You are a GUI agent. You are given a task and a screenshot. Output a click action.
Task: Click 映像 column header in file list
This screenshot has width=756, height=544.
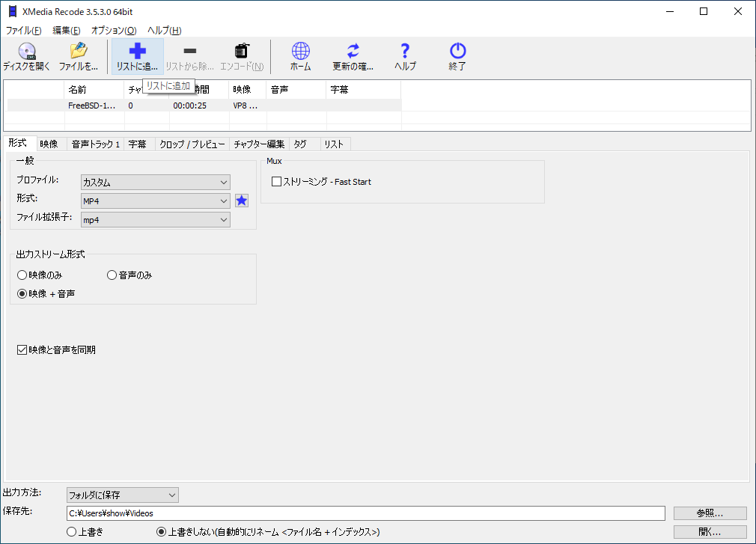click(247, 90)
